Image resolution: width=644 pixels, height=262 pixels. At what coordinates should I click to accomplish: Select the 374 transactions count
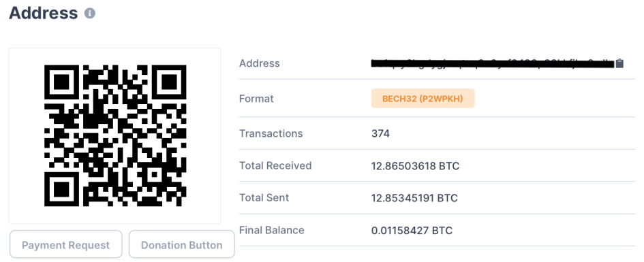coord(380,133)
